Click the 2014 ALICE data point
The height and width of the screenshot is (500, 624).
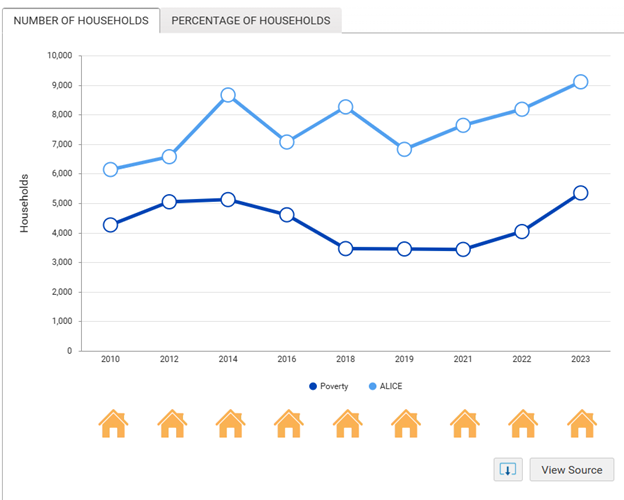point(228,95)
